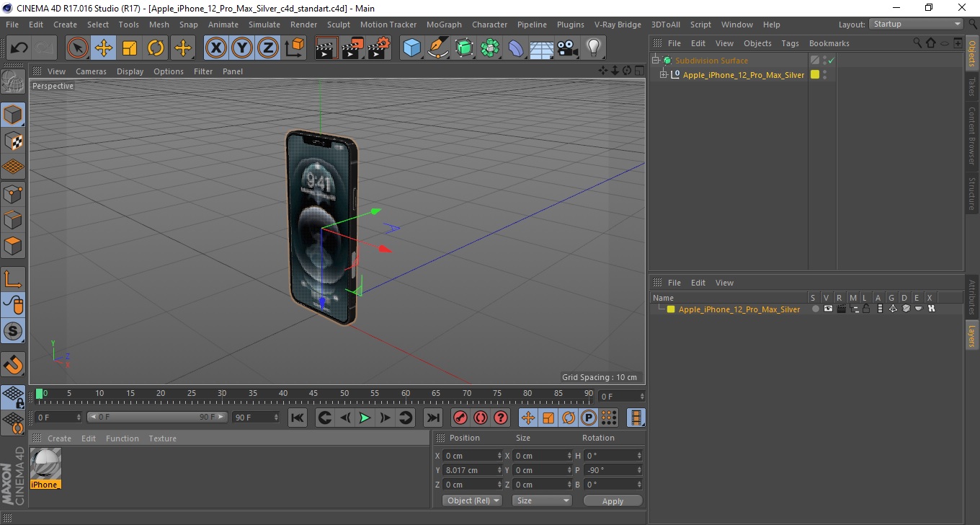Open the deformer objects icon

516,48
